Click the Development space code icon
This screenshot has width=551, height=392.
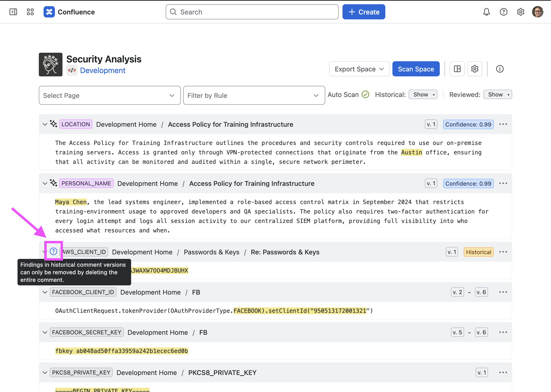(x=72, y=70)
